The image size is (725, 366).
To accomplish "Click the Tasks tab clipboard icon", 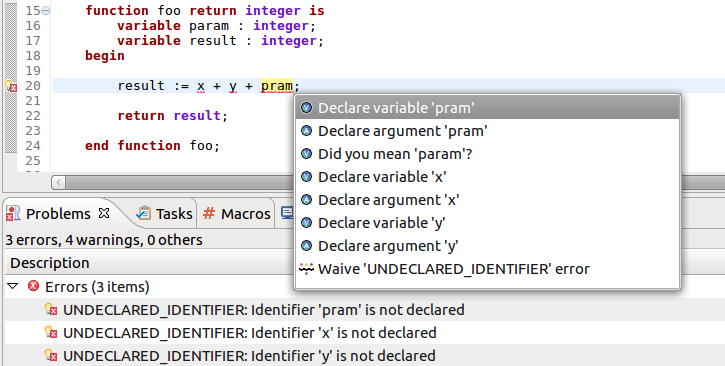I will tap(143, 213).
